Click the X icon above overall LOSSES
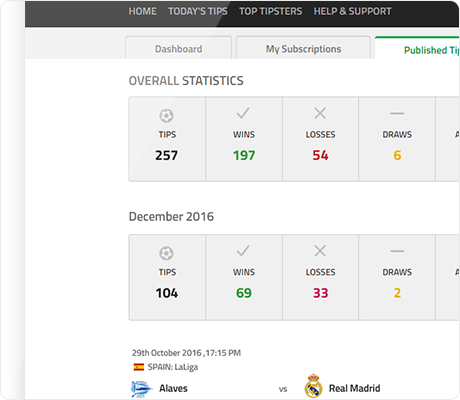This screenshot has height=400, width=460. (320, 113)
